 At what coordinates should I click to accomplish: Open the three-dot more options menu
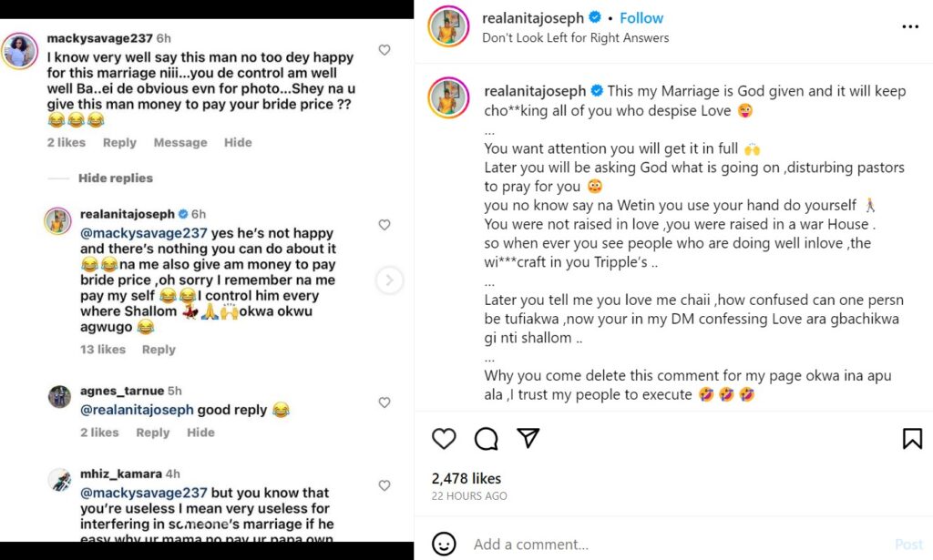pyautogui.click(x=909, y=27)
